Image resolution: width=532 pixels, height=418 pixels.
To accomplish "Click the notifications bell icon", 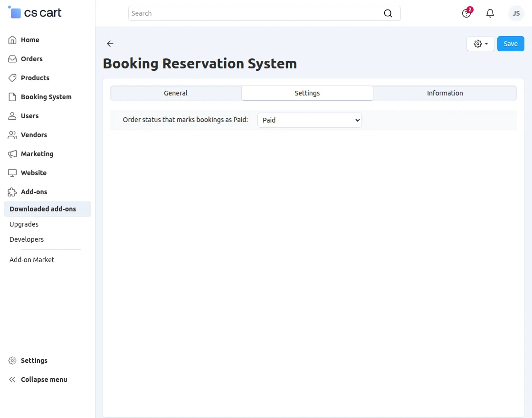I will (490, 13).
